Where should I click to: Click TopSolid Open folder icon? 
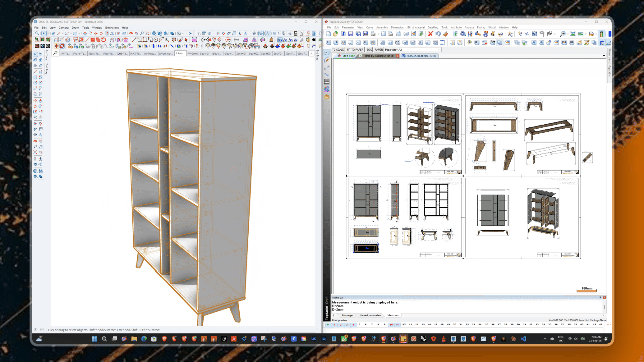pos(335,34)
